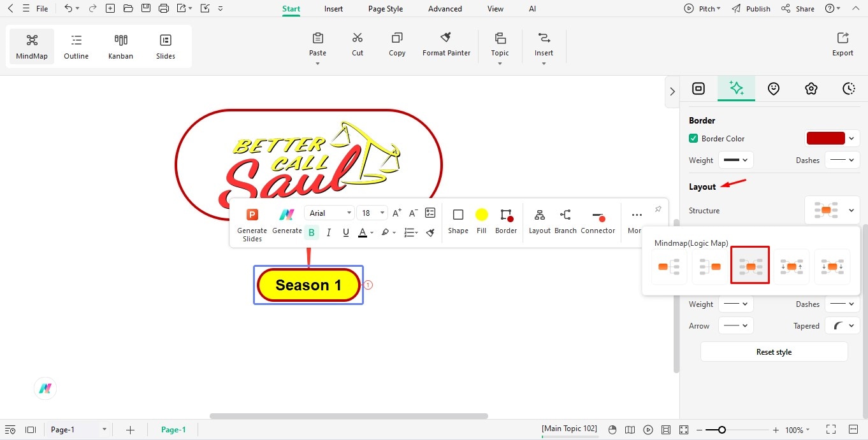The image size is (868, 440).
Task: Open a file with the folder icon
Action: [128, 9]
